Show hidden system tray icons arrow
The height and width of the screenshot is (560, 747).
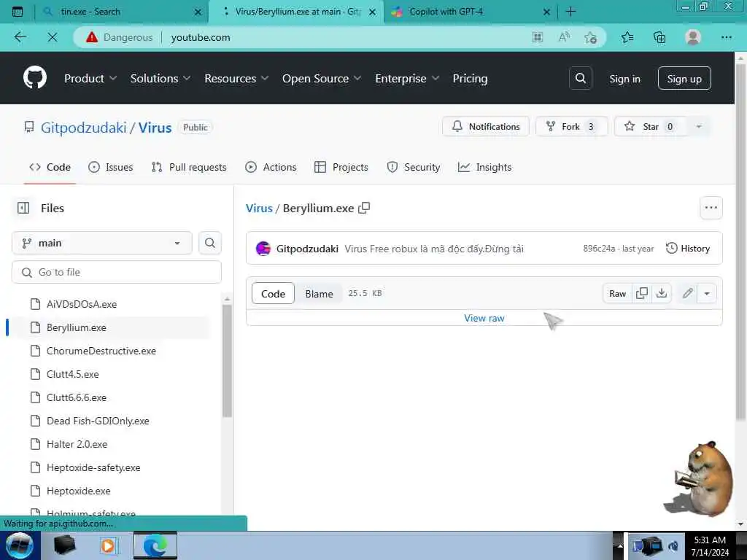619,545
